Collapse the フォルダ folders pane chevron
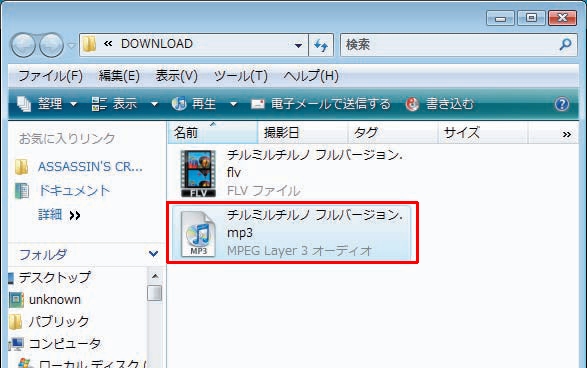 pyautogui.click(x=153, y=254)
